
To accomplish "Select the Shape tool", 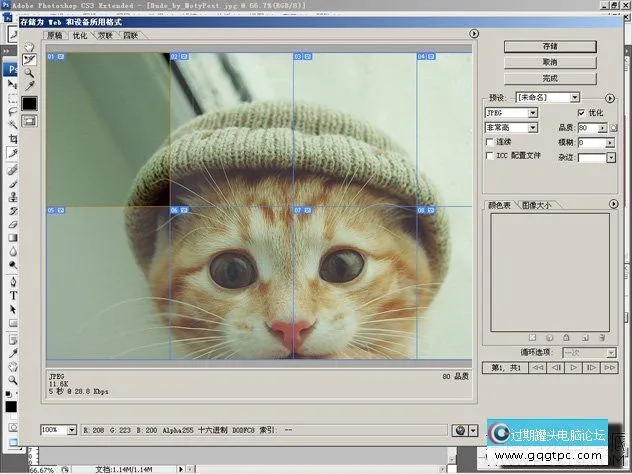I will pos(12,323).
